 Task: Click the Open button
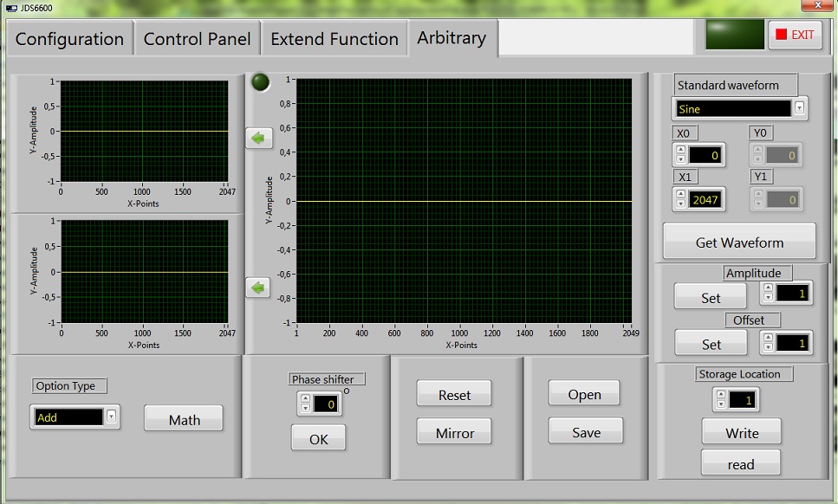(x=584, y=394)
